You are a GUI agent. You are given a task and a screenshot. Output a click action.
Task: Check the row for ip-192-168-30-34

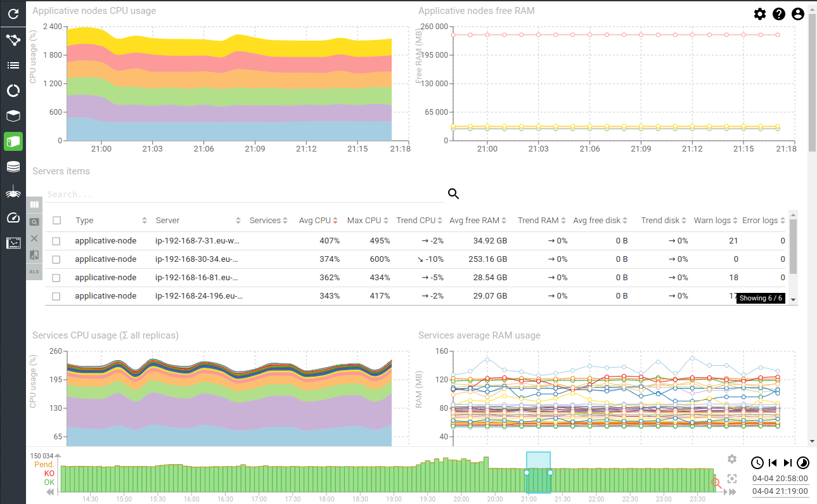pos(56,259)
